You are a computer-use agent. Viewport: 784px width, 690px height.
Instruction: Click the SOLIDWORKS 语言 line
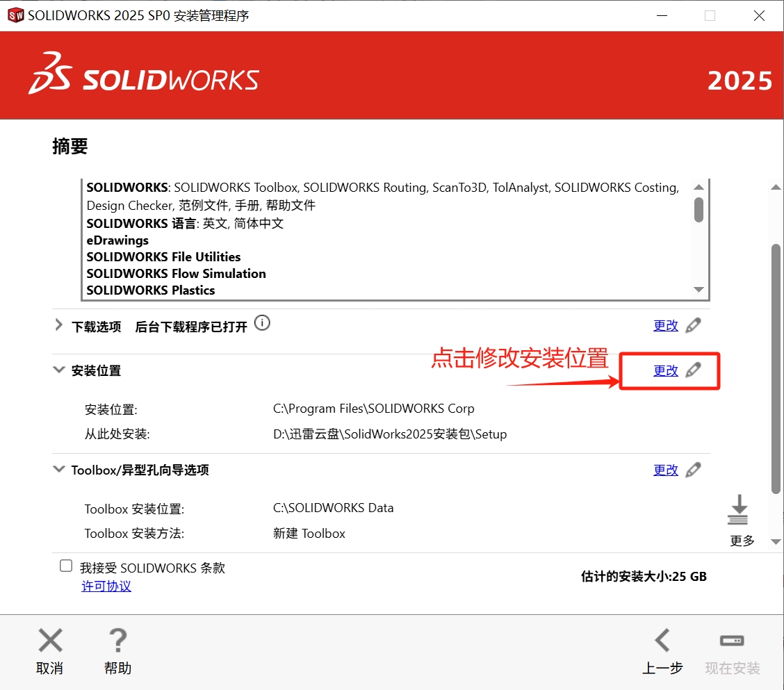185,224
